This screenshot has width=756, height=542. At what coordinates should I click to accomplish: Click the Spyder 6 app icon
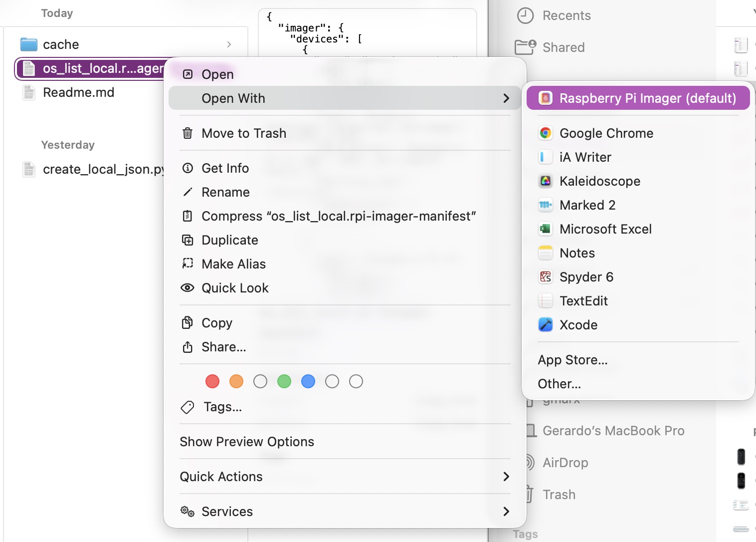pyautogui.click(x=546, y=277)
